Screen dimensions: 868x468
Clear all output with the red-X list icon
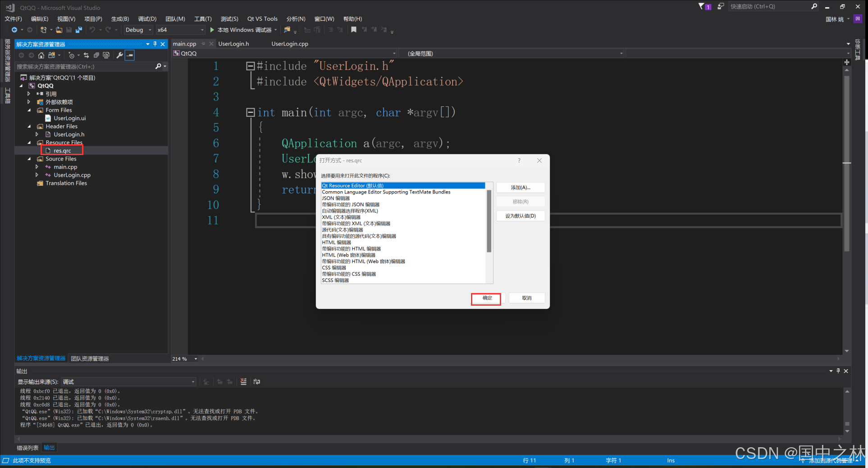[x=243, y=381]
